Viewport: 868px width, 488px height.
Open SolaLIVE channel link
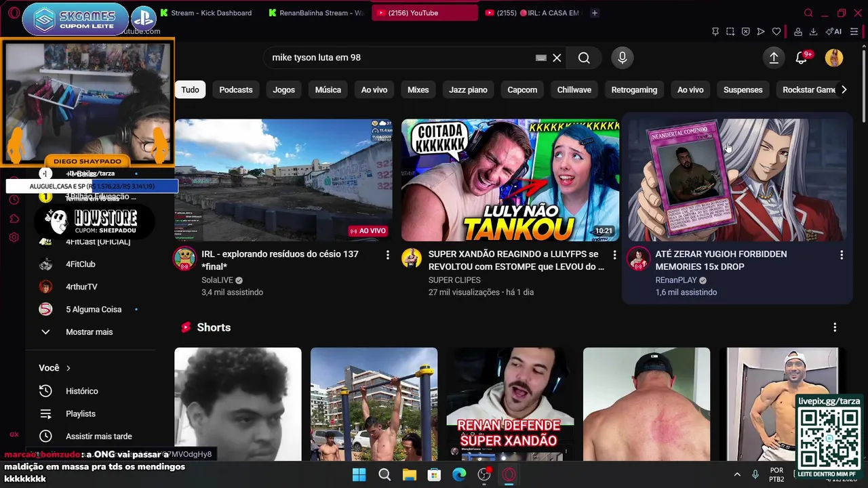[217, 280]
